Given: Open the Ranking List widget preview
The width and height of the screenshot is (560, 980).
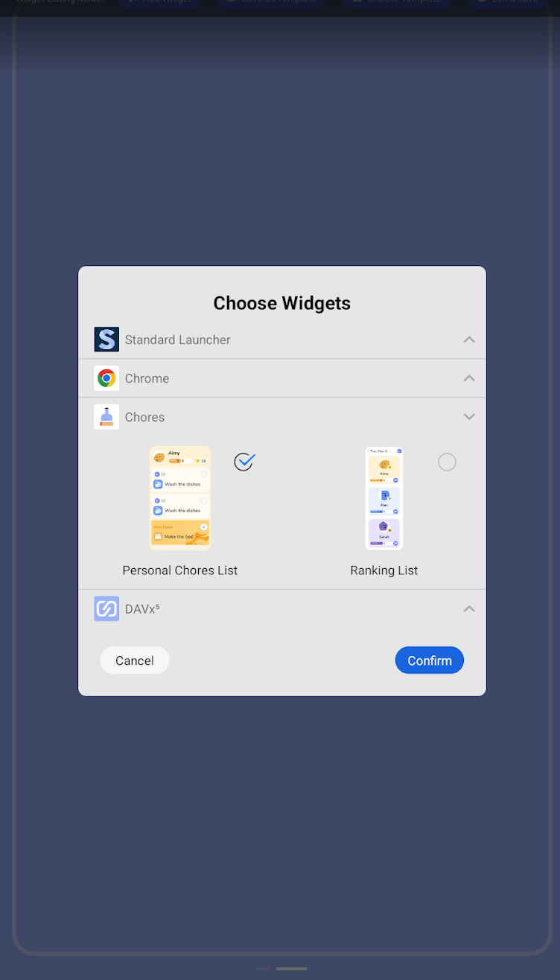Looking at the screenshot, I should click(x=384, y=498).
